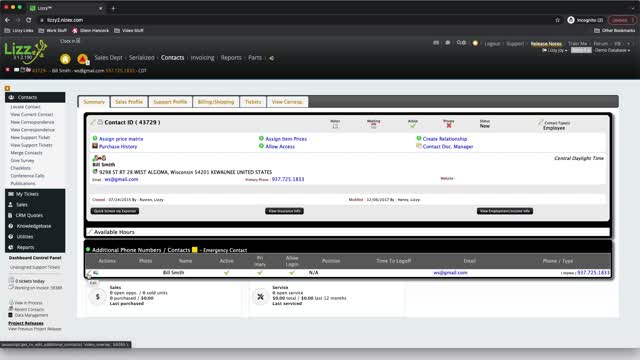The image size is (640, 360).
Task: Open the Lizzy Joy user dropdown
Action: (x=555, y=50)
